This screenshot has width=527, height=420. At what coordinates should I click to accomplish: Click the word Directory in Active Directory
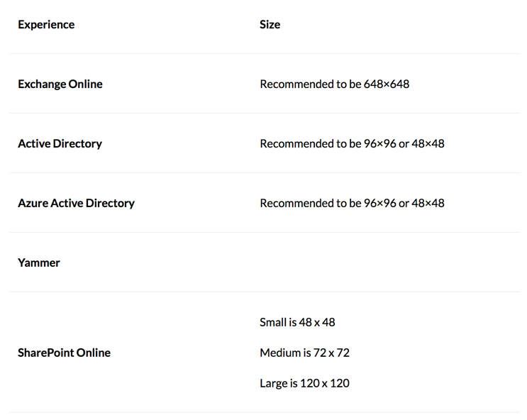[77, 143]
